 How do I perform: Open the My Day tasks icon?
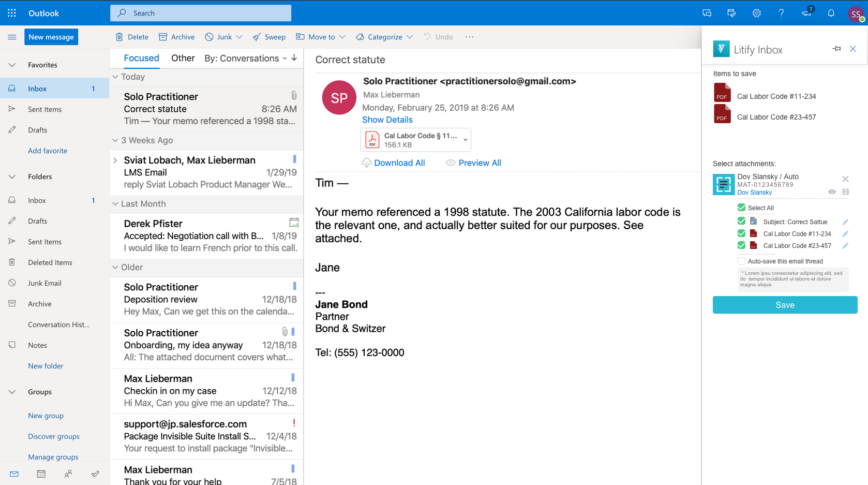pos(731,13)
